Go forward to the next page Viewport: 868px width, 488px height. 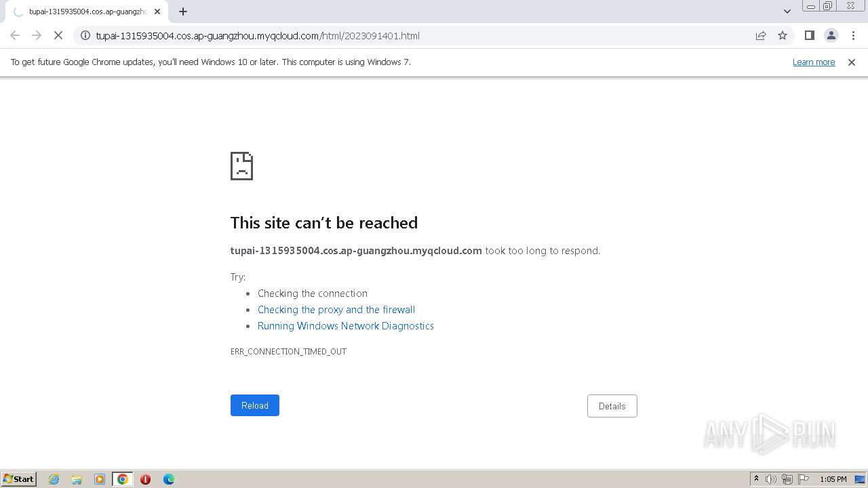[x=37, y=35]
